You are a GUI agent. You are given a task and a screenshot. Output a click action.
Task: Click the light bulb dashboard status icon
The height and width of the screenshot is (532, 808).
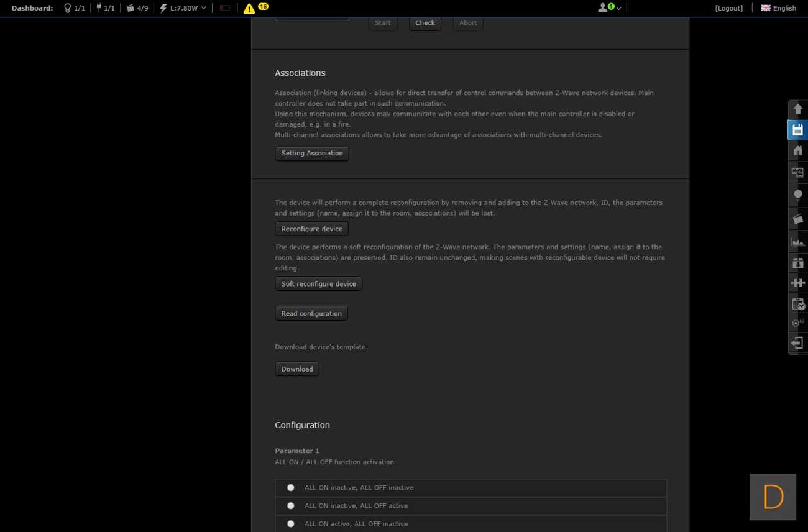click(68, 8)
